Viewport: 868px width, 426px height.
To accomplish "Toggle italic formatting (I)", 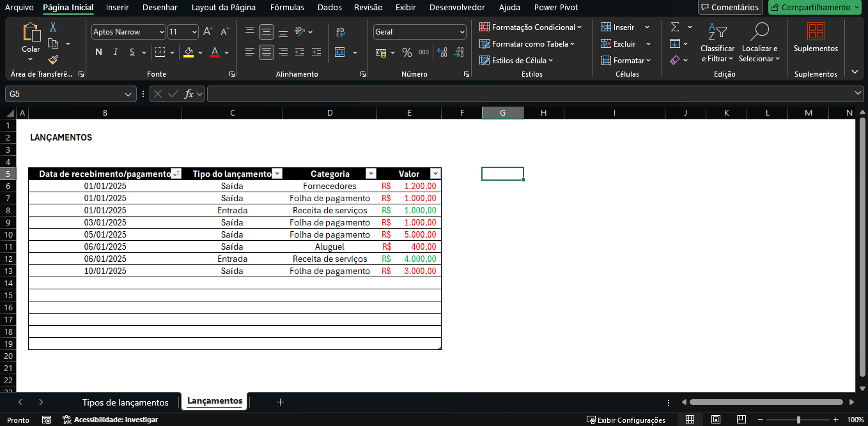I will click(116, 52).
